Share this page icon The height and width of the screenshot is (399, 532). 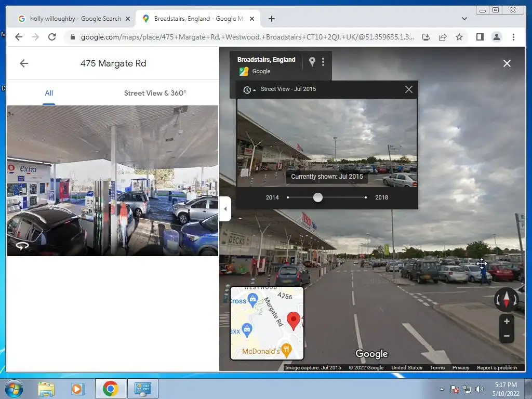(443, 37)
